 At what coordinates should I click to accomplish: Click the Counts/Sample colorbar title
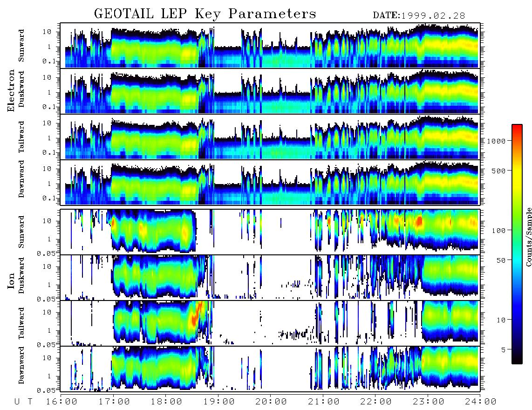[x=528, y=237]
